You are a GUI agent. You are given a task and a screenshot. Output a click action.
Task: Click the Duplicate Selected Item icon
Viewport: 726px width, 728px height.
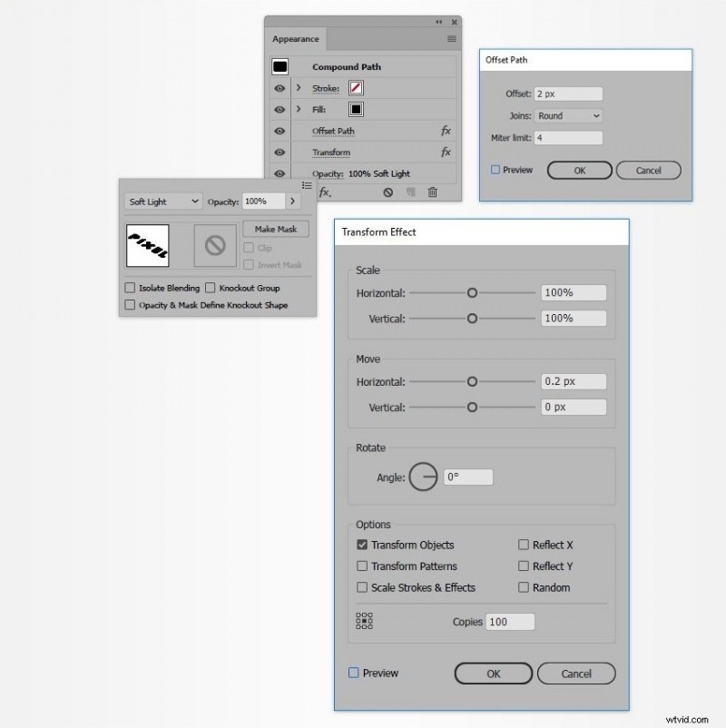coord(410,192)
